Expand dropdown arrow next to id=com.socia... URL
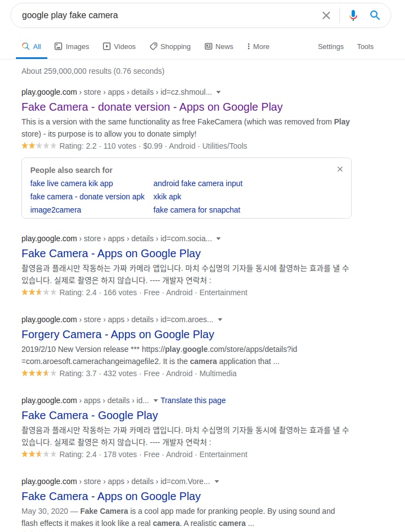Viewport: 405px width, 532px height. (x=218, y=239)
